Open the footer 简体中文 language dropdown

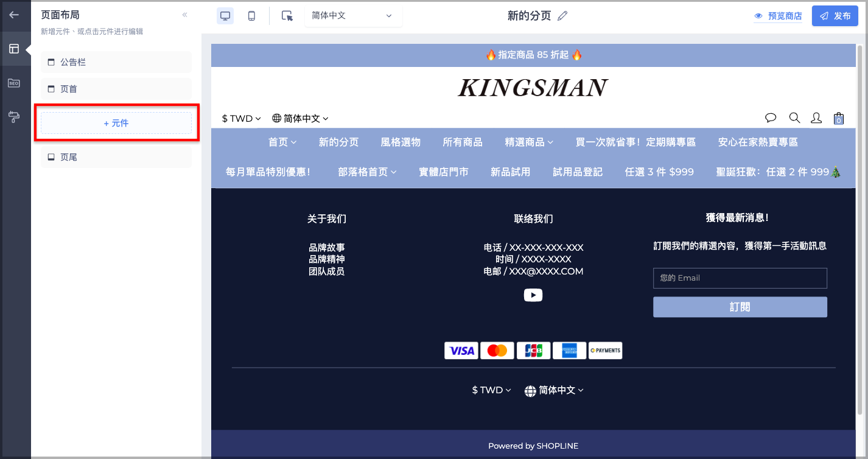pos(554,390)
